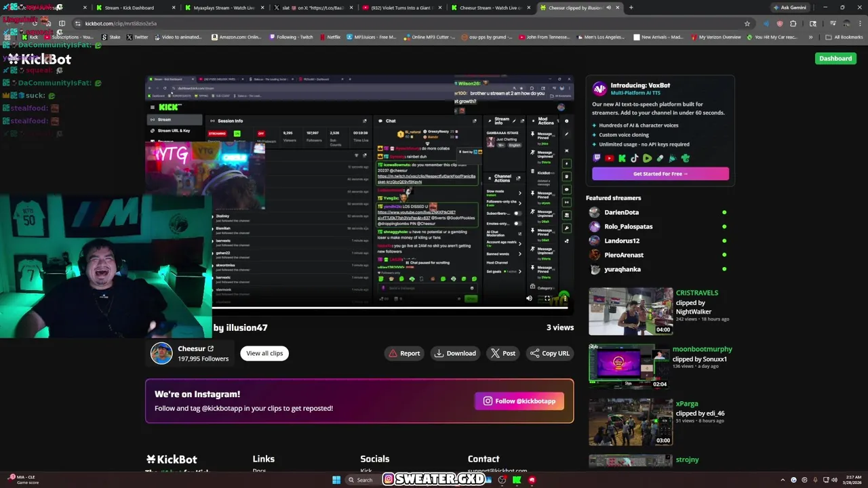The image size is (868, 488).
Task: Click the Cheesur profile avatar
Action: tap(161, 353)
